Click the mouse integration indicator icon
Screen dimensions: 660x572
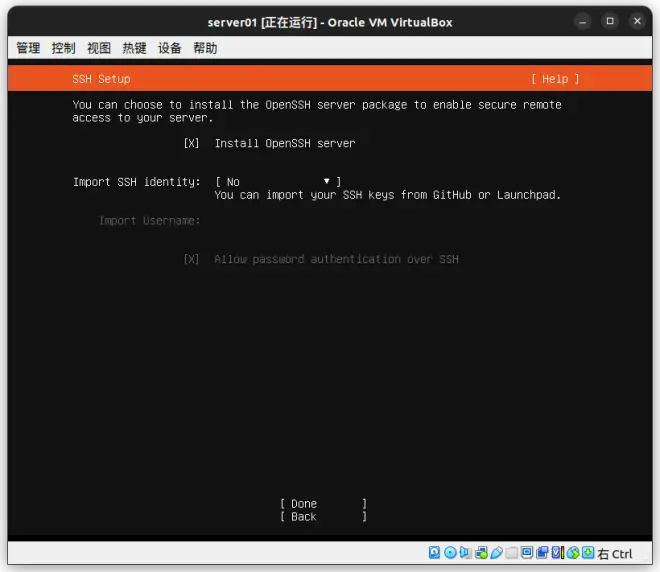573,553
